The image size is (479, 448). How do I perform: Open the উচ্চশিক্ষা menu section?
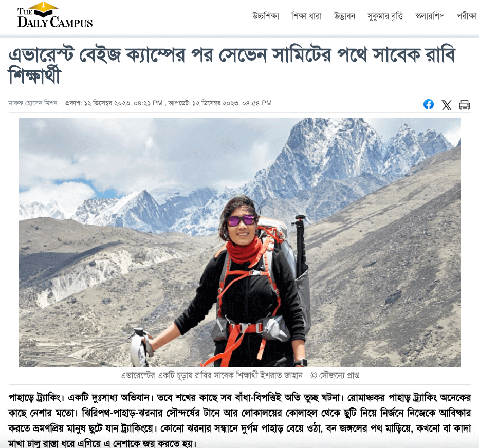click(266, 16)
